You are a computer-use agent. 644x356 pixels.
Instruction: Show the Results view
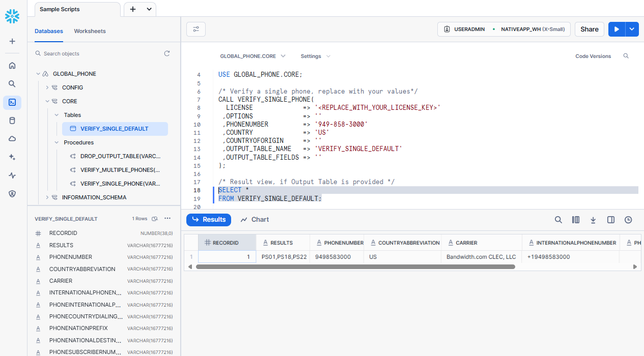click(209, 220)
